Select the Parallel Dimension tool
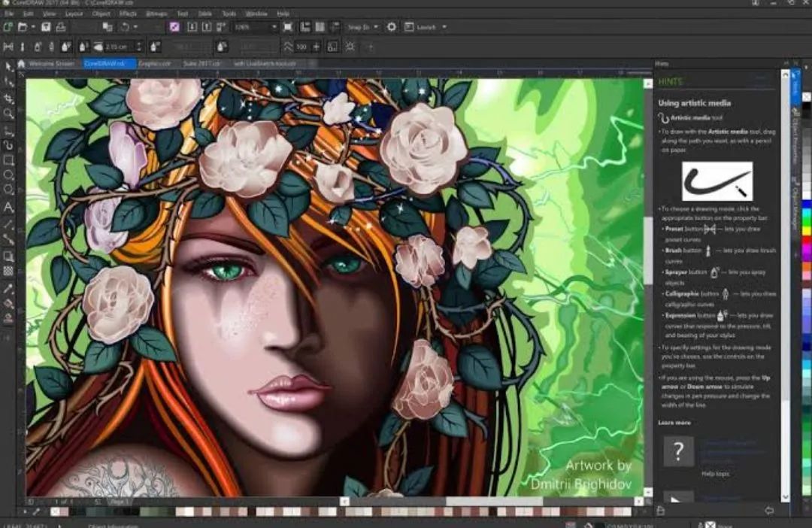The width and height of the screenshot is (812, 528). click(9, 224)
